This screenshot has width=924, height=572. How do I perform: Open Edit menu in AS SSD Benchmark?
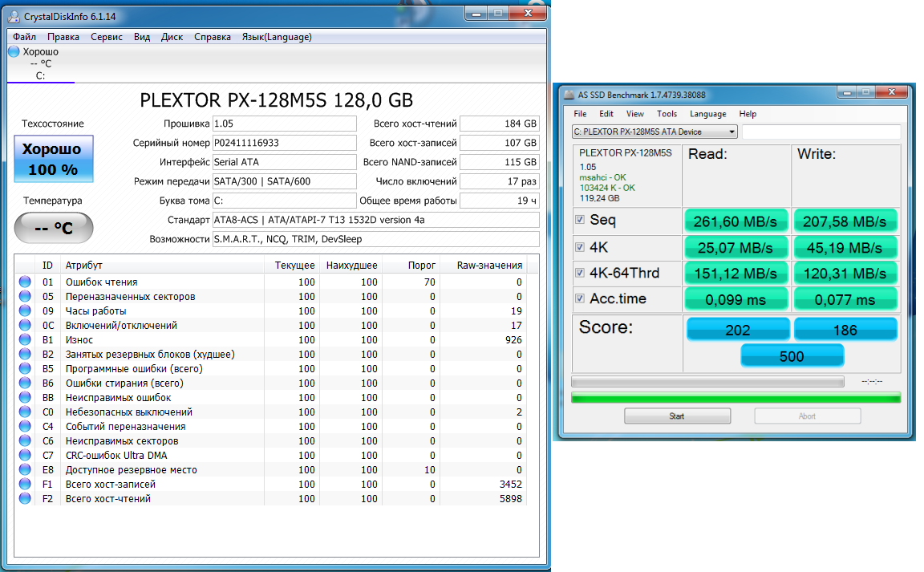606,114
